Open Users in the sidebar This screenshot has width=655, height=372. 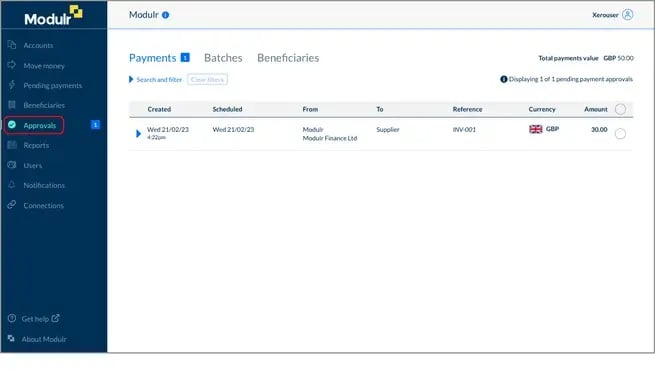[33, 165]
